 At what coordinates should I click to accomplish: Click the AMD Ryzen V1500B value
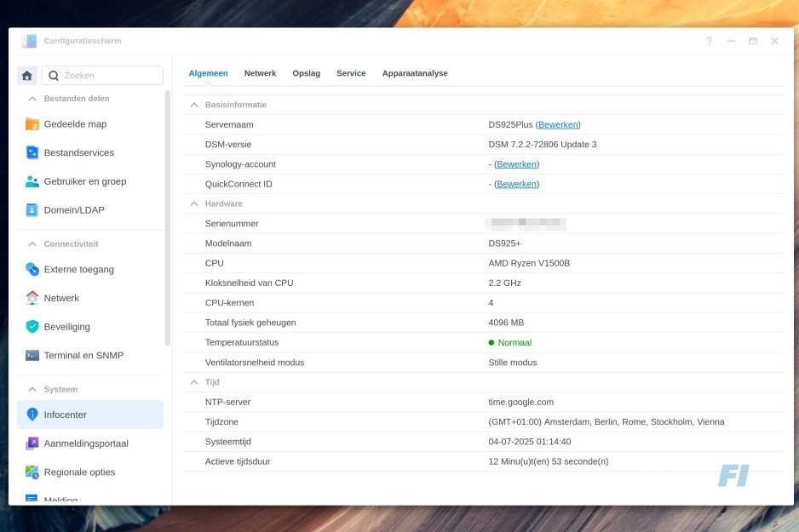(529, 263)
